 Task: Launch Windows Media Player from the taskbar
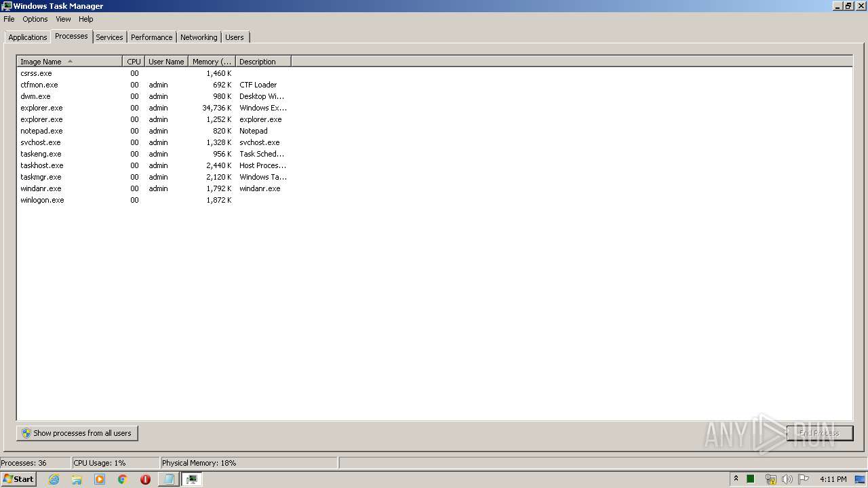tap(100, 479)
